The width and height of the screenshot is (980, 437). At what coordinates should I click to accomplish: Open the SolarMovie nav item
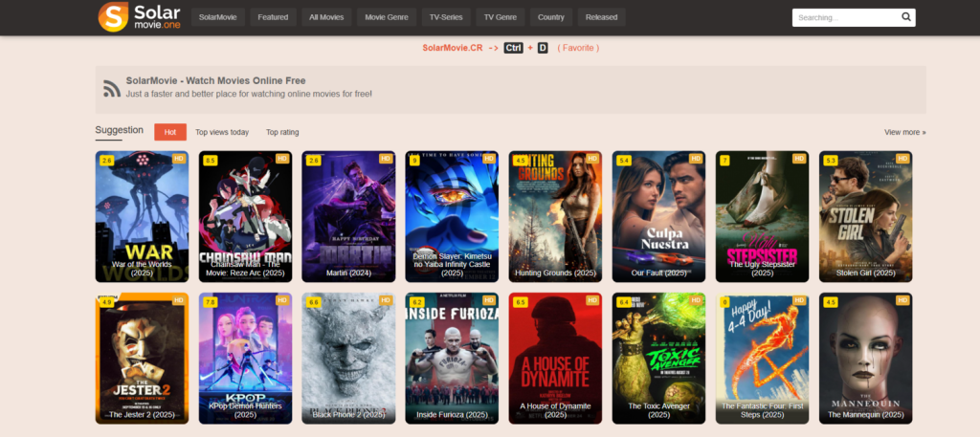coord(217,17)
